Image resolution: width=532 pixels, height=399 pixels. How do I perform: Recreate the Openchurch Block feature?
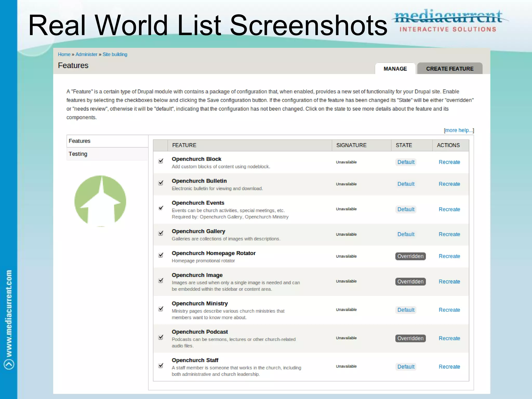[x=449, y=162]
